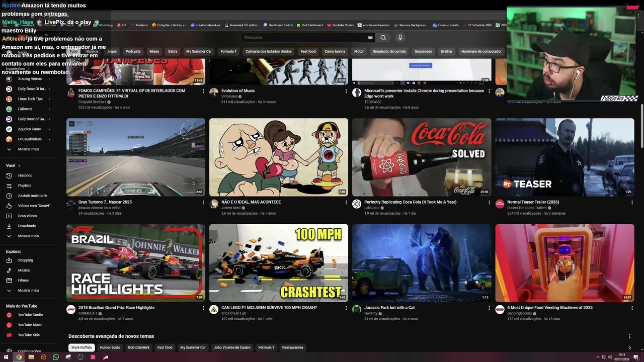Select the Restaurantes topic chip
644x362 pixels.
[x=293, y=347]
